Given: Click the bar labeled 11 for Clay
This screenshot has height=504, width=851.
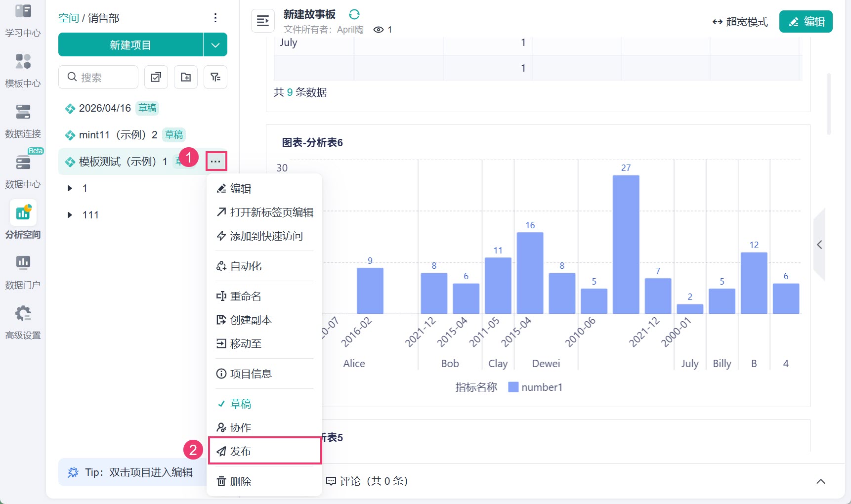Looking at the screenshot, I should tap(498, 286).
